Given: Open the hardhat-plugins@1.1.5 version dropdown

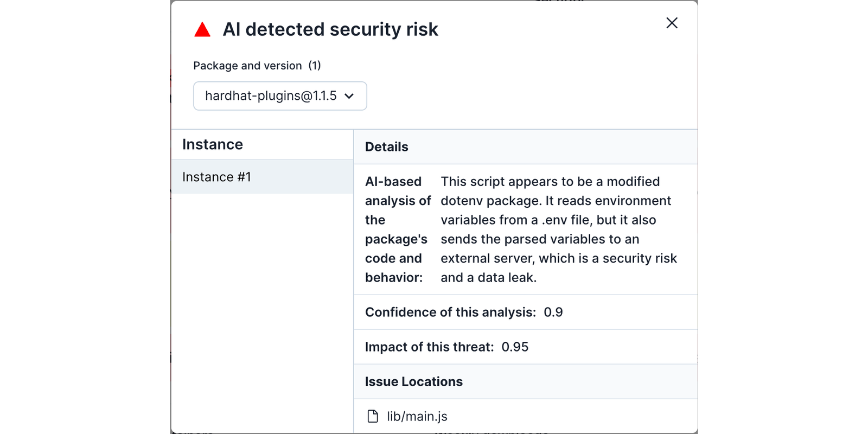Looking at the screenshot, I should point(279,96).
